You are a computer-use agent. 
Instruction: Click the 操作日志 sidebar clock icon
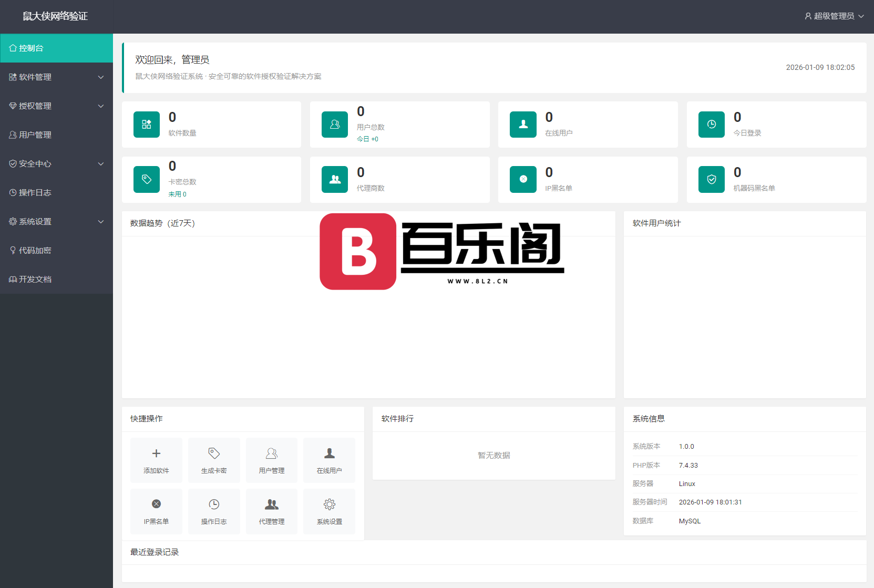13,192
